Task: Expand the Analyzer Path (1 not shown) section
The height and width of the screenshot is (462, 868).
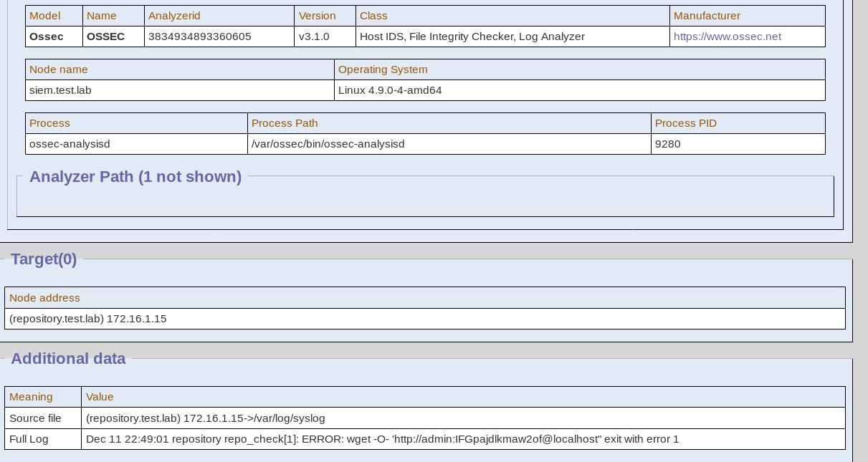Action: 135,177
